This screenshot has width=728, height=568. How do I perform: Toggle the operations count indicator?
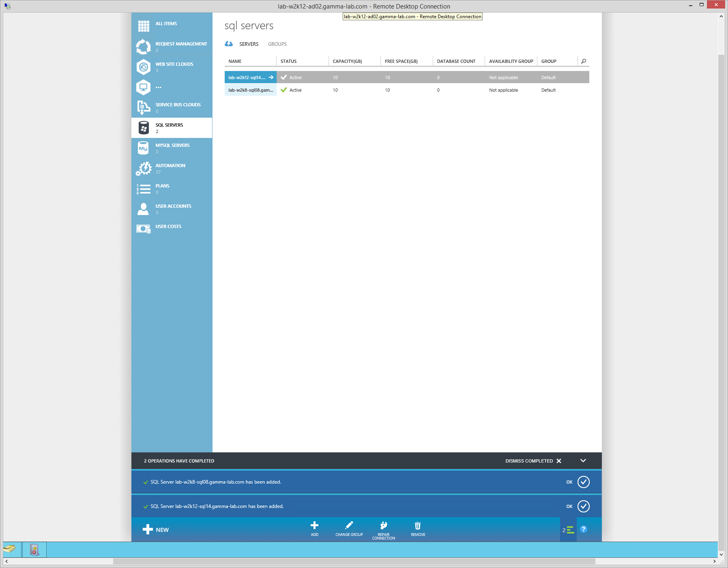(568, 530)
